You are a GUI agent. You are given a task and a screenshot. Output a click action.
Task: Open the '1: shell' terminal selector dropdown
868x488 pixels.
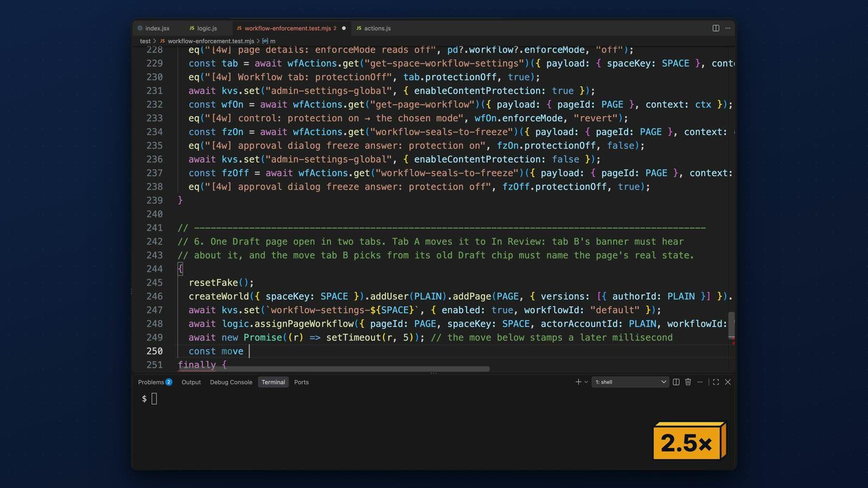630,382
